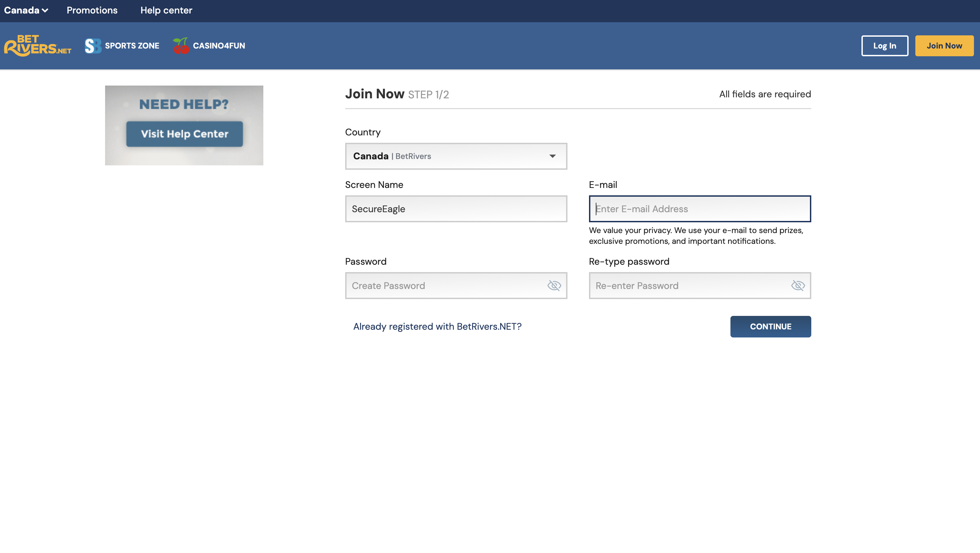
Task: Click the E-mail address input field
Action: [700, 209]
